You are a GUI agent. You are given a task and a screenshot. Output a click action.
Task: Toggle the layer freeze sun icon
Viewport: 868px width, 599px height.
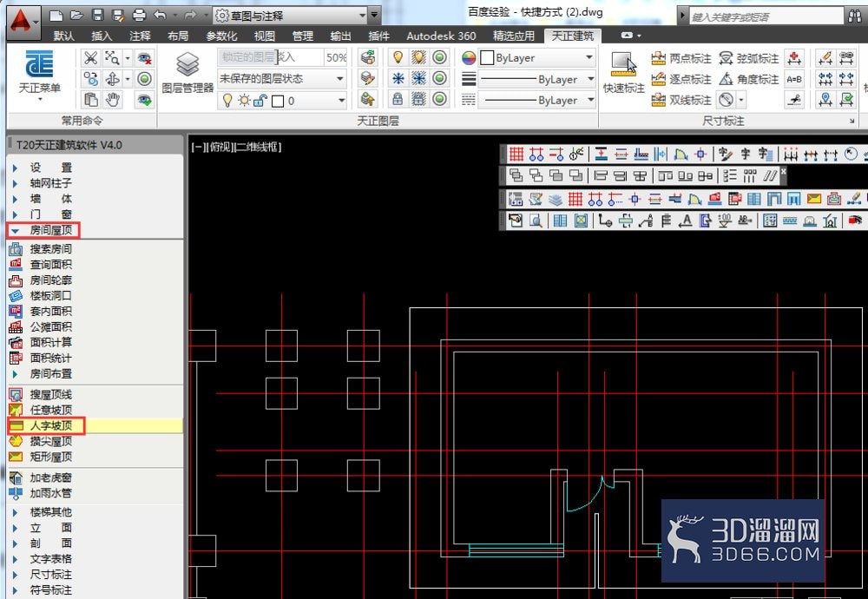tap(244, 100)
